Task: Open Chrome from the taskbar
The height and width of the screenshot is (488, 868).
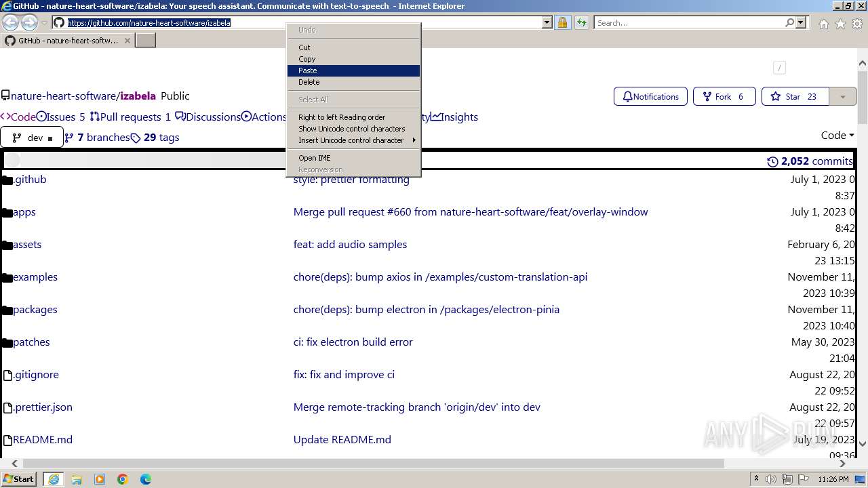Action: click(123, 479)
